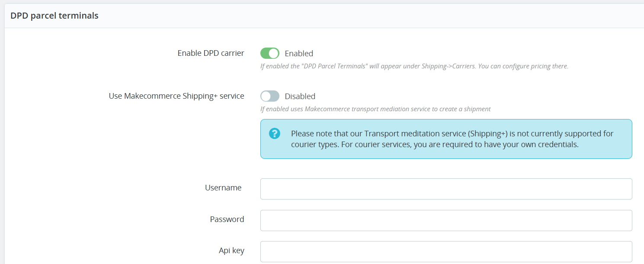
Task: Focus the Api key input field
Action: pyautogui.click(x=446, y=251)
